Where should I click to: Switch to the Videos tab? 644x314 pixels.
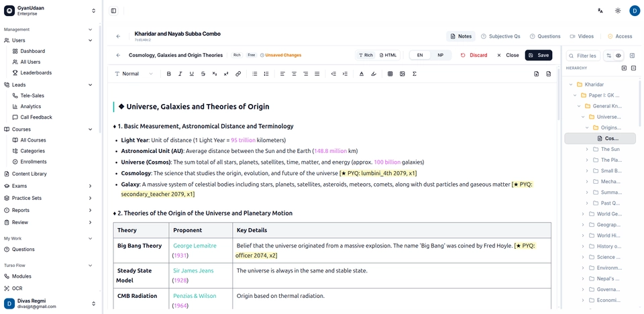tap(582, 36)
